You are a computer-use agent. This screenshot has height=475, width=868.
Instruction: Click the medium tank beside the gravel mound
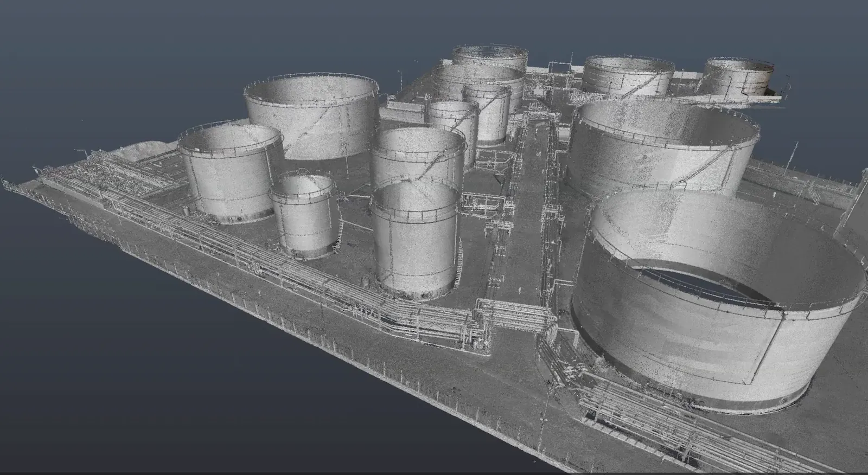pos(228,174)
